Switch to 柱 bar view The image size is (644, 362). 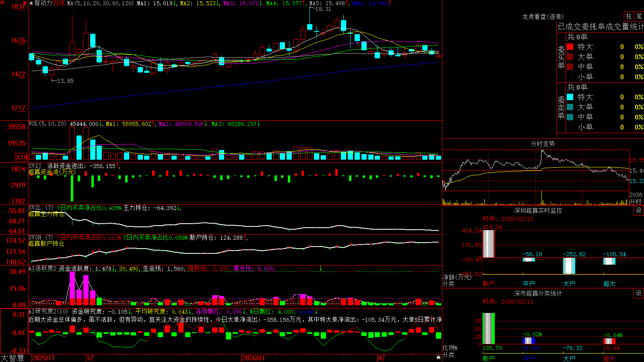629,16
